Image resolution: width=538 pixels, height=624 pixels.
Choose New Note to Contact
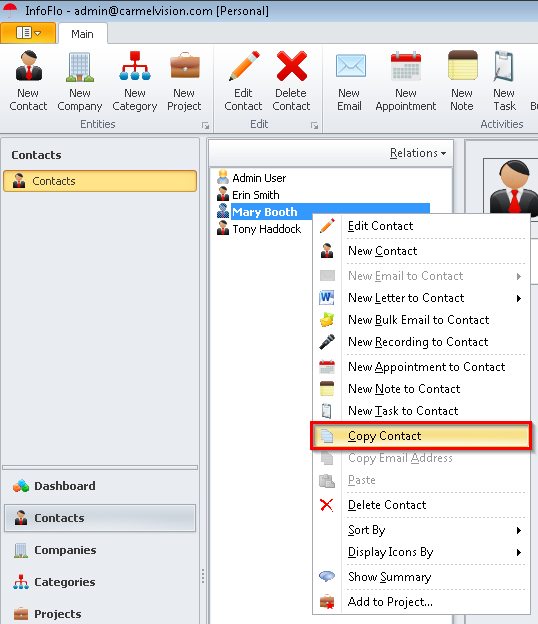click(x=421, y=389)
